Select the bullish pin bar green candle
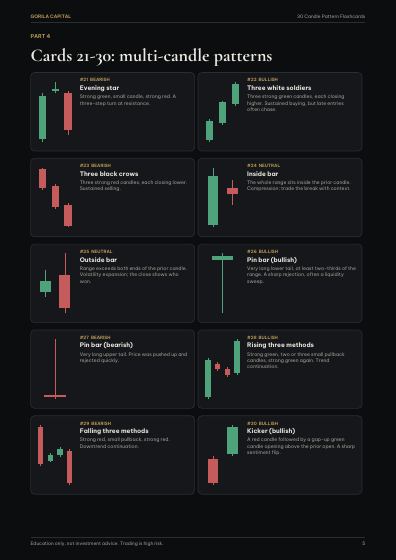 point(222,283)
